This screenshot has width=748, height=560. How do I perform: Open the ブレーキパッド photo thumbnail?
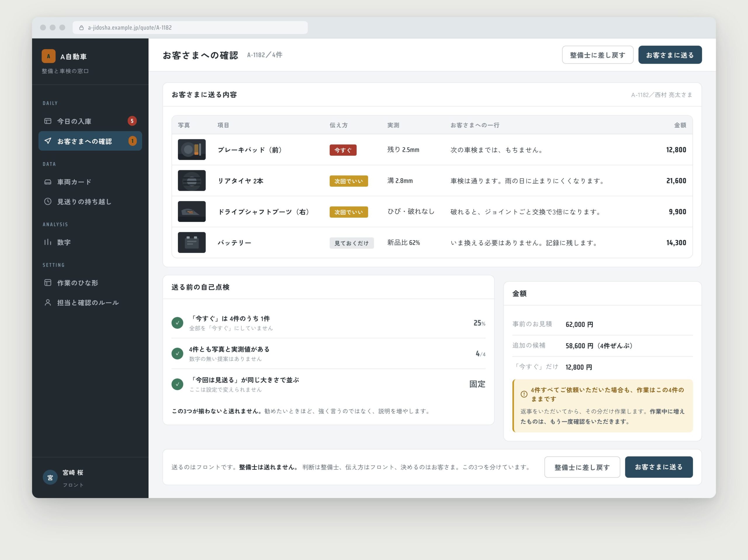[x=192, y=150]
